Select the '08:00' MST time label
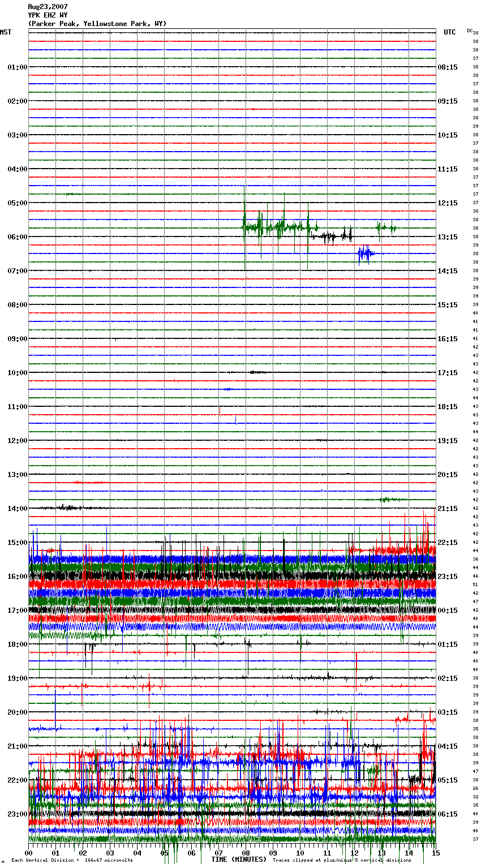 (x=18, y=305)
